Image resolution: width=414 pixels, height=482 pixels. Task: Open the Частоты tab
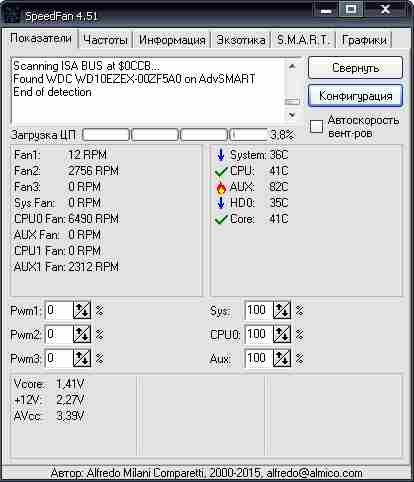click(105, 40)
